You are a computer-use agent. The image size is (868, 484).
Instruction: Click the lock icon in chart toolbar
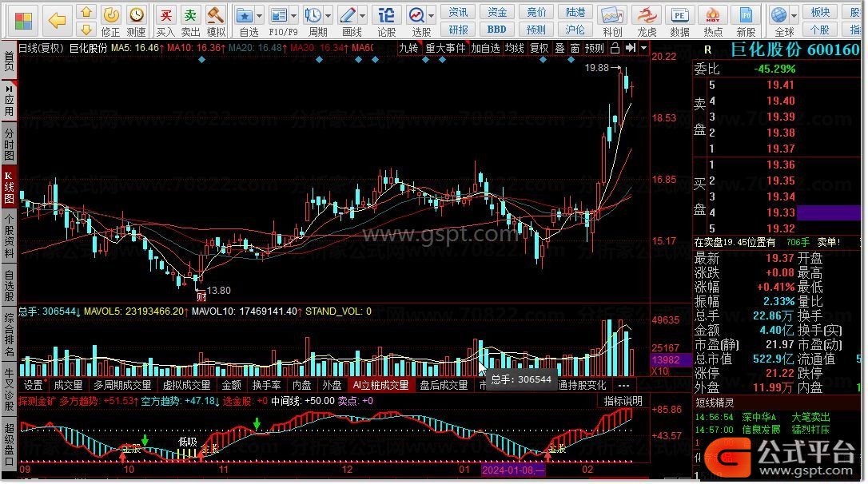tap(615, 49)
